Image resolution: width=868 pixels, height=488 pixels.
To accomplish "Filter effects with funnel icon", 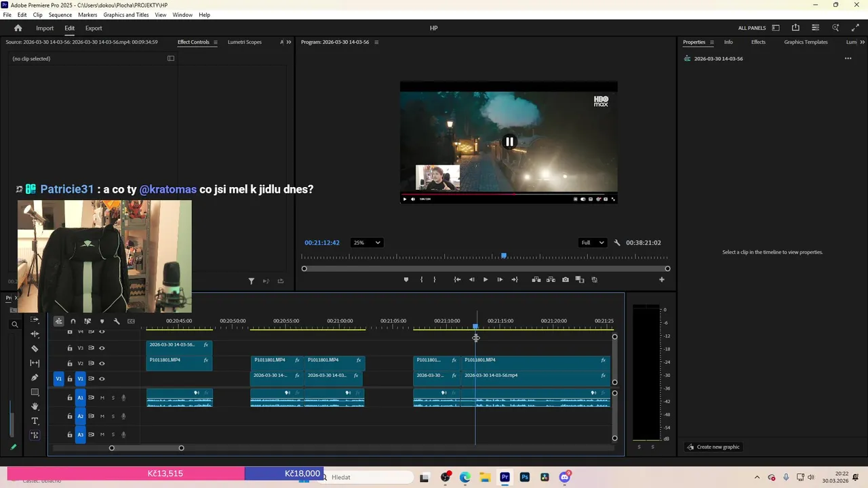I will [251, 281].
